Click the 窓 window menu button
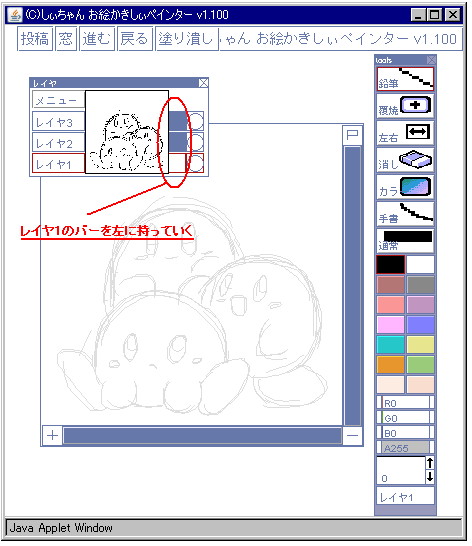The height and width of the screenshot is (546, 472). [x=66, y=39]
